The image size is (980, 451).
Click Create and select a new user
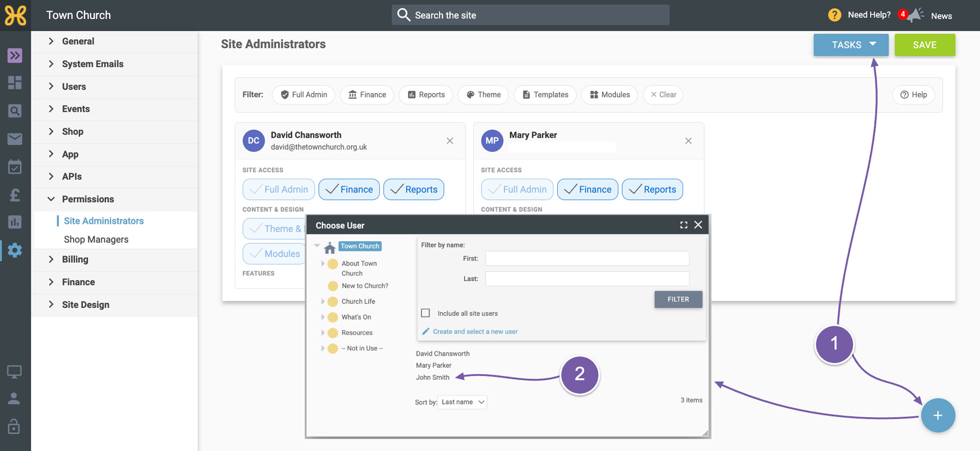475,332
